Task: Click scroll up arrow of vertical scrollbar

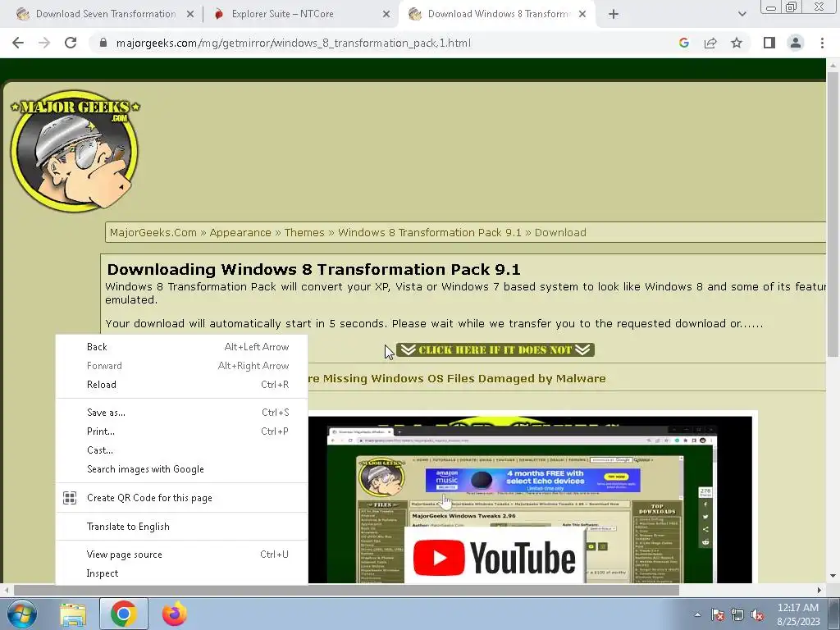Action: point(833,64)
